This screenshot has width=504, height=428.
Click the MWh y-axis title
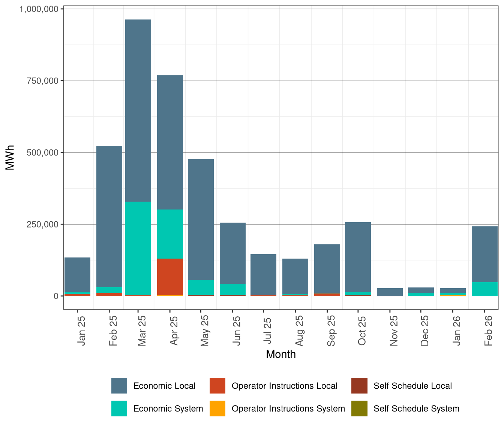[x=10, y=157]
